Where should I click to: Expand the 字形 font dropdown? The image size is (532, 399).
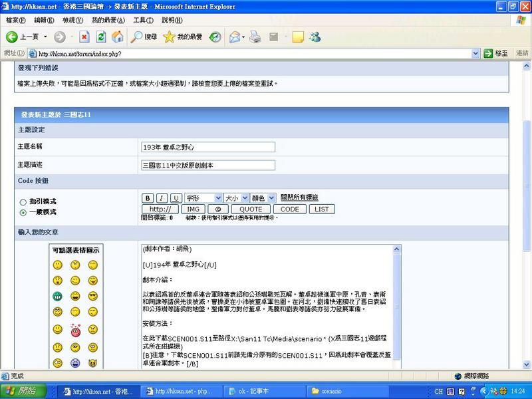pos(203,198)
